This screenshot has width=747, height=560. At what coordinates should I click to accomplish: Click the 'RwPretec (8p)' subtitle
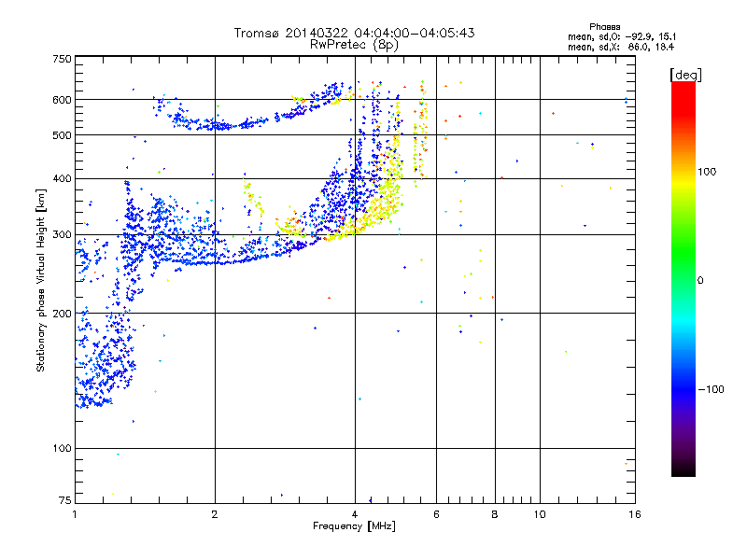pyautogui.click(x=354, y=45)
